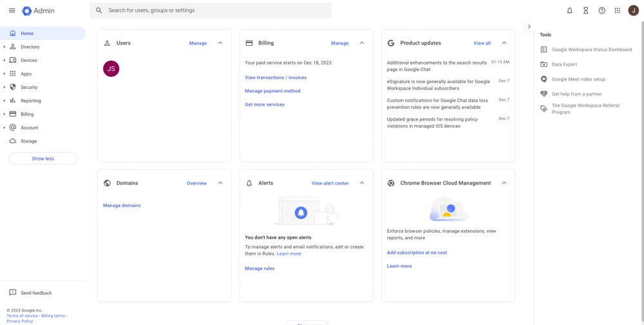The height and width of the screenshot is (325, 644).
Task: Click the Storage cloud icon
Action: coord(13,141)
